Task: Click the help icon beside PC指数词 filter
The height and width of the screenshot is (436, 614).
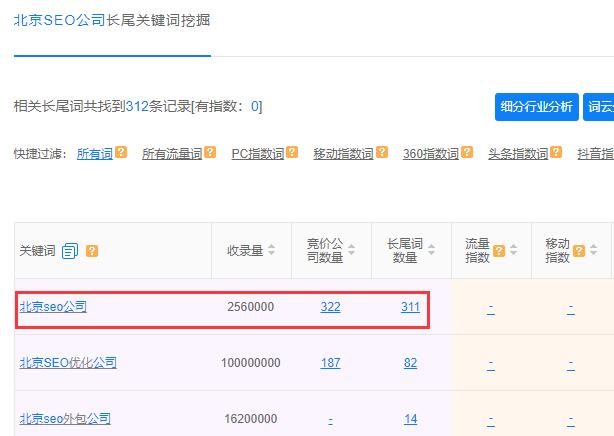Action: (292, 153)
